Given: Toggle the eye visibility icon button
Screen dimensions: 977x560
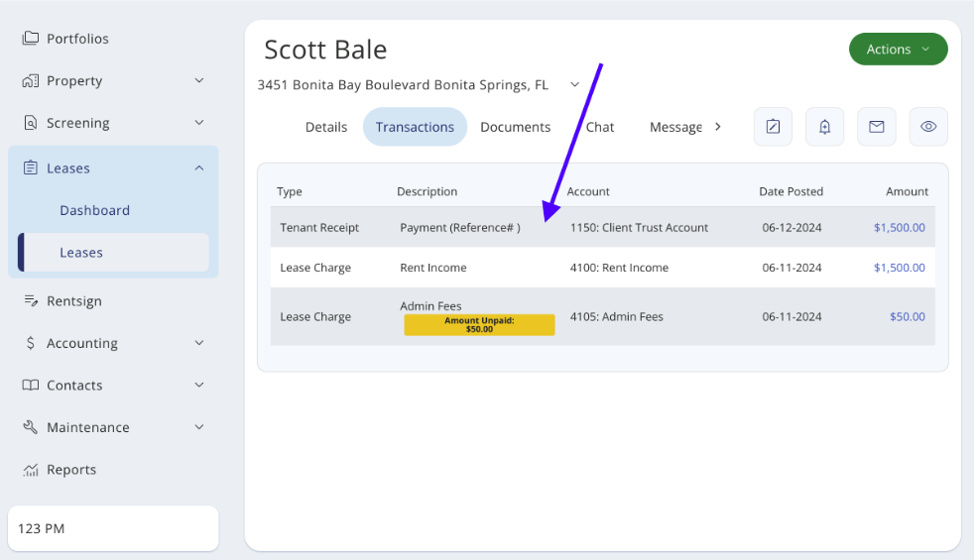Looking at the screenshot, I should click(928, 127).
